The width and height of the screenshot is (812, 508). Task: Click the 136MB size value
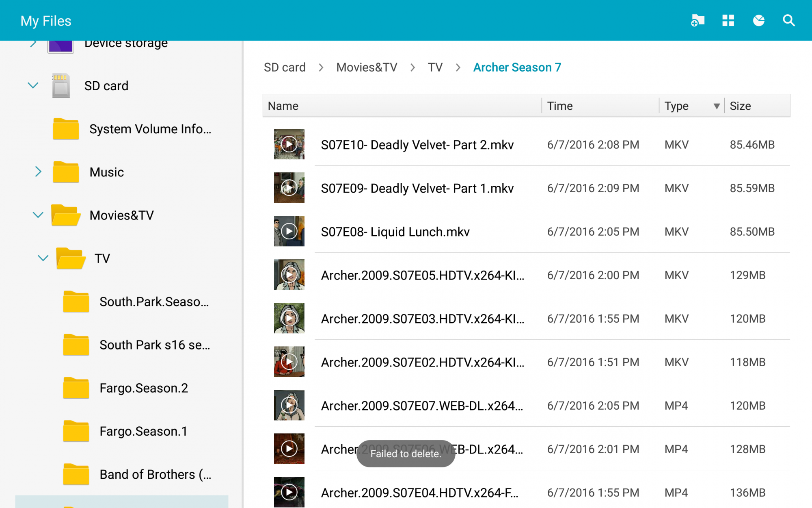747,493
